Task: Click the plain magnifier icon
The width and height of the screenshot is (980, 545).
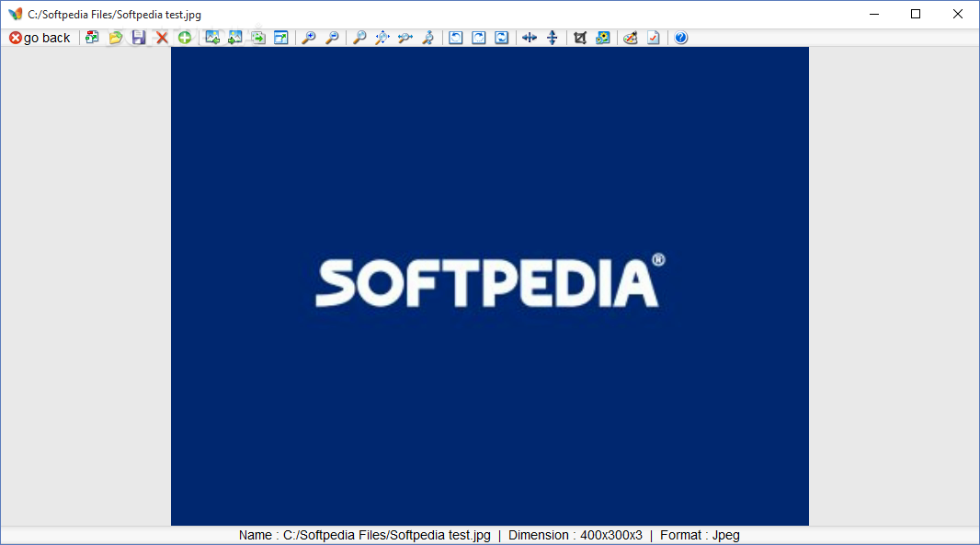Action: 359,38
